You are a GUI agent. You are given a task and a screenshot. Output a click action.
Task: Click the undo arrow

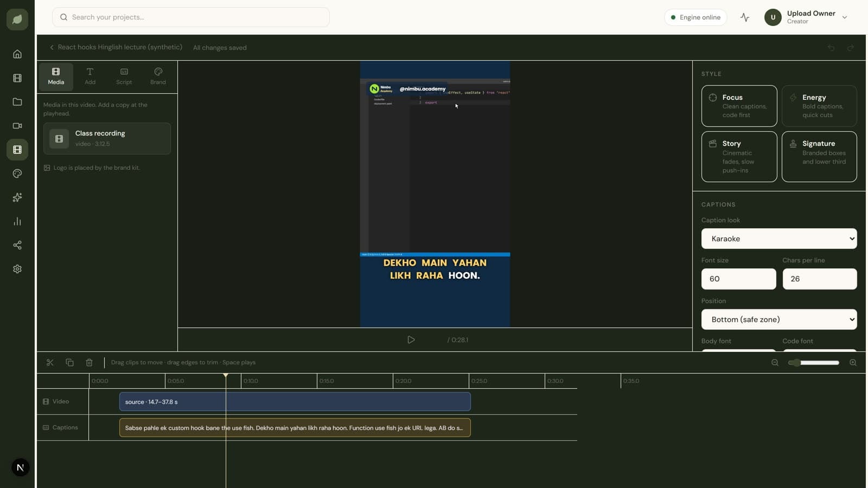point(831,48)
